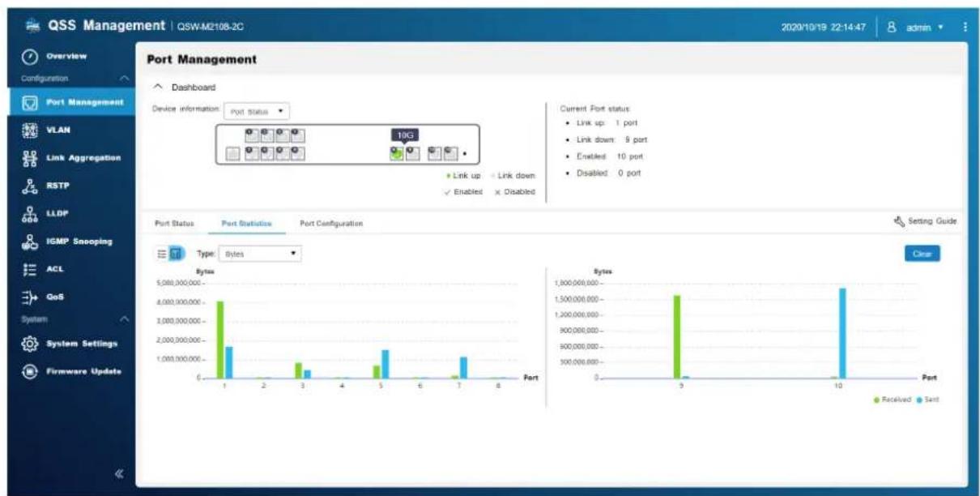Click port 9 green received bar

click(677, 336)
